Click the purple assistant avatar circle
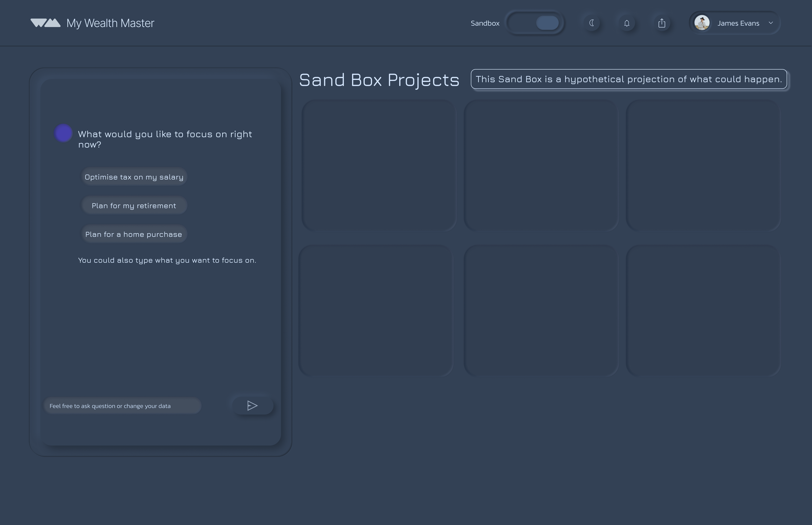 (x=63, y=133)
